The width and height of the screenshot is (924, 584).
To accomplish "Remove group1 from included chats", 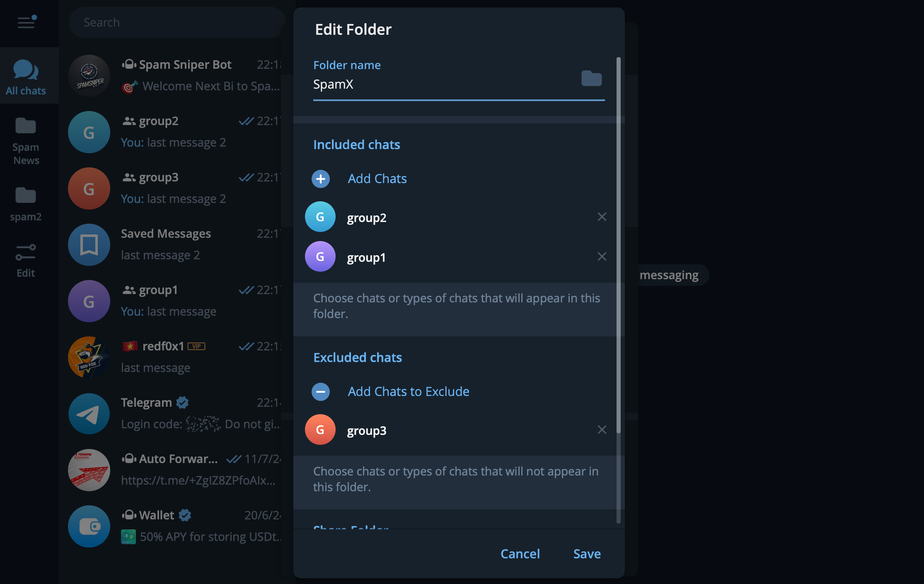I will 602,257.
